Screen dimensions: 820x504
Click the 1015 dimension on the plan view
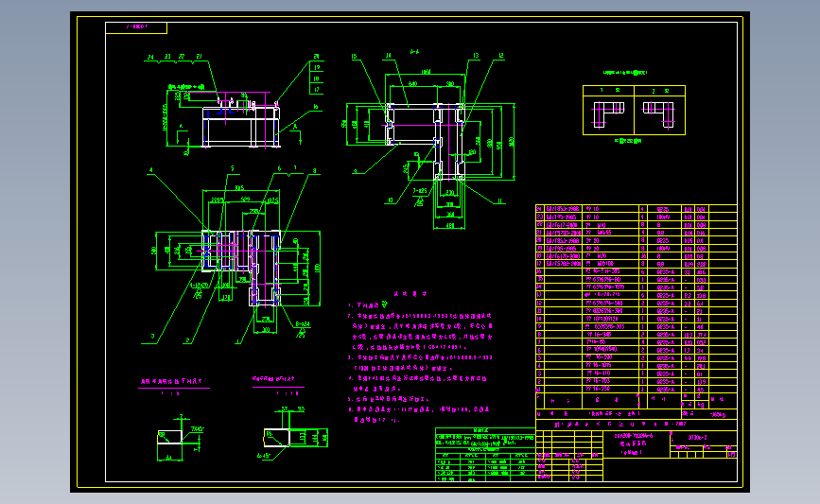click(x=239, y=187)
